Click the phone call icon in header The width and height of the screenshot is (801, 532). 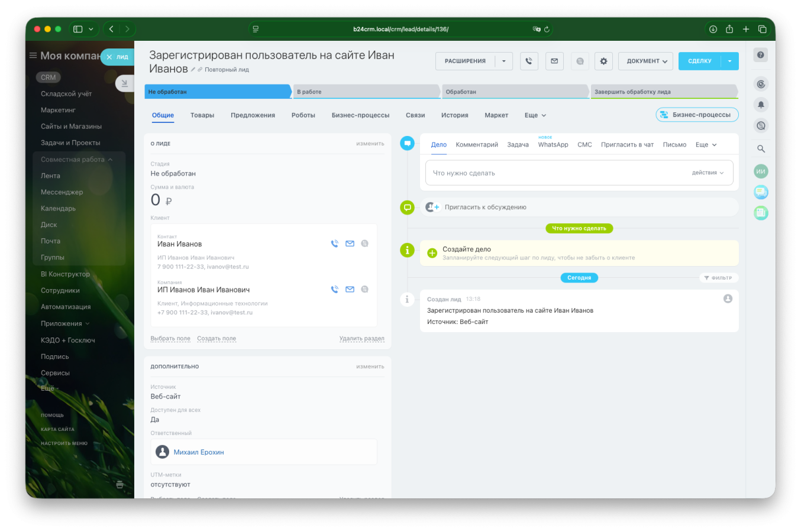point(529,61)
